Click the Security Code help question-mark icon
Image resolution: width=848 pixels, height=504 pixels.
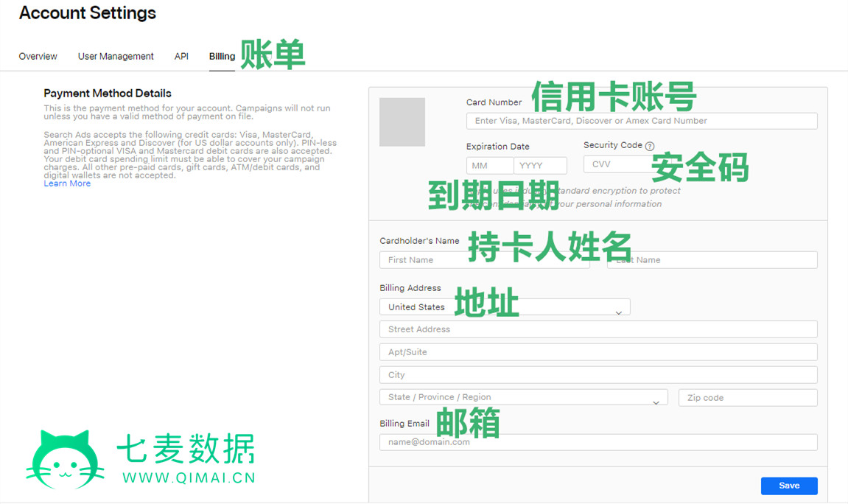point(649,146)
